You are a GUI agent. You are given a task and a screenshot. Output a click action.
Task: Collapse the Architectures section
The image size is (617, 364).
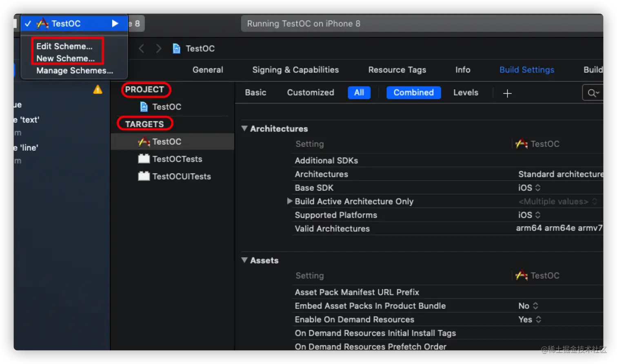244,128
